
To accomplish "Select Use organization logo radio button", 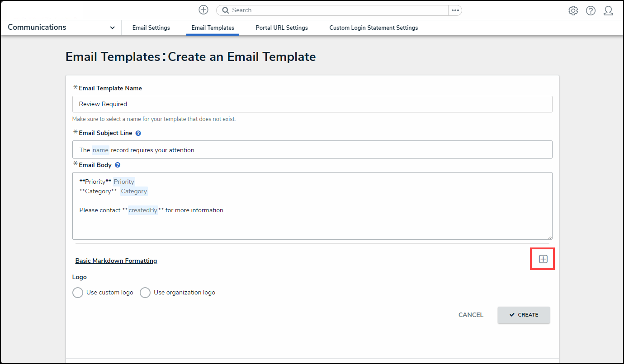I will coord(145,293).
